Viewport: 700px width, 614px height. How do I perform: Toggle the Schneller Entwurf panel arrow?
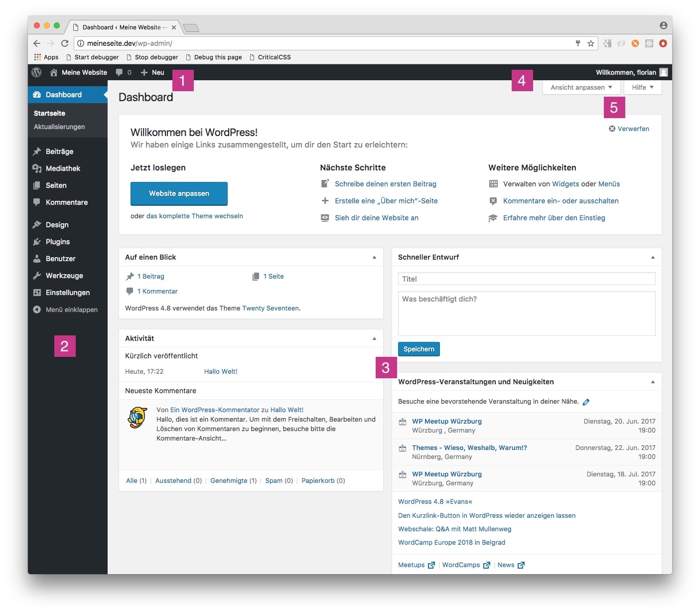(653, 257)
